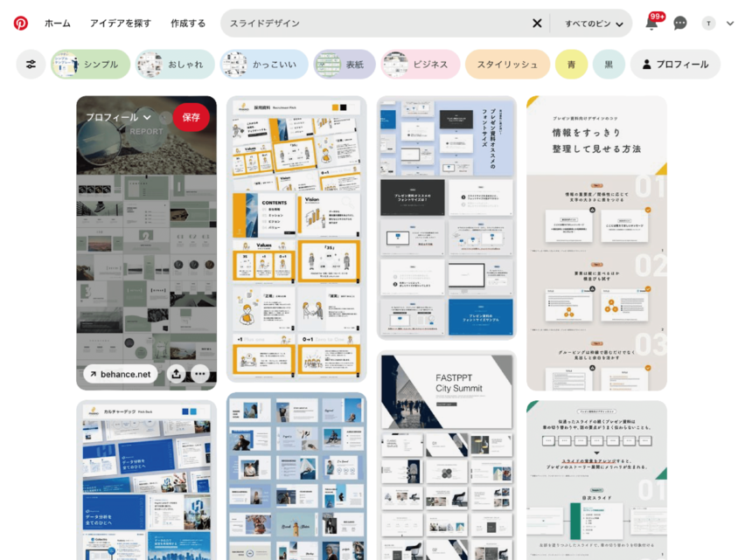
Task: Go to the ホーム tab
Action: pos(58,24)
